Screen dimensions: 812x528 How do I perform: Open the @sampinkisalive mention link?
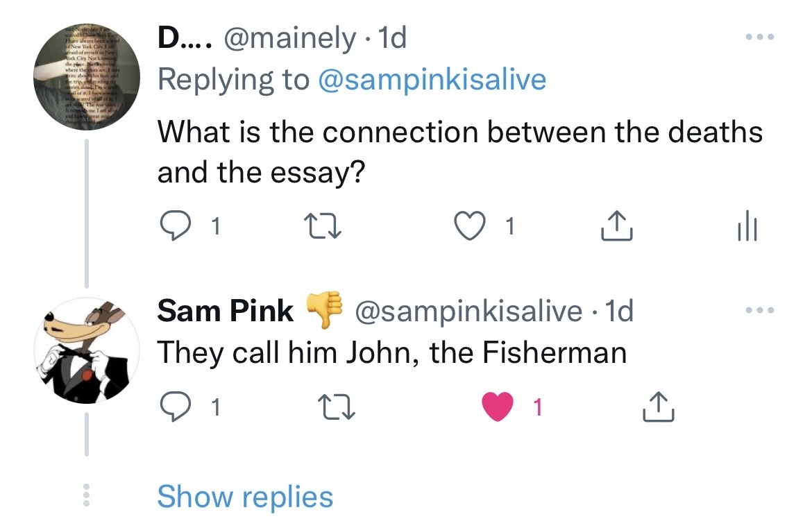(432, 79)
